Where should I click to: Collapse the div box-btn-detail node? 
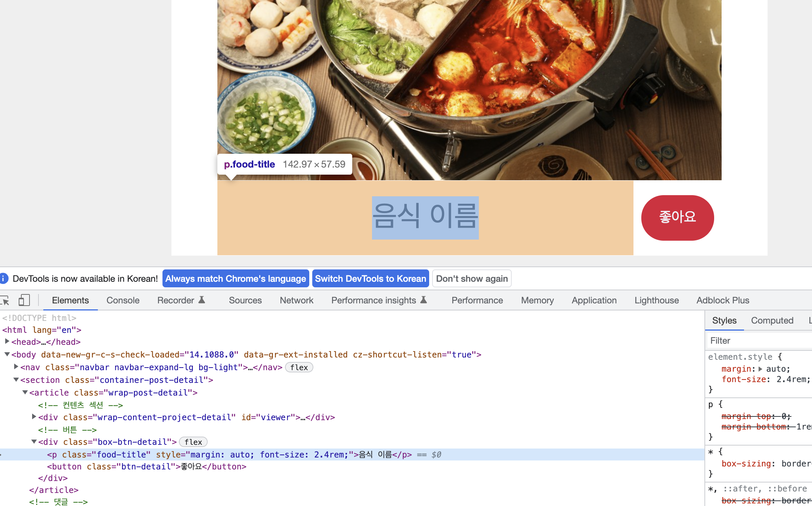34,441
